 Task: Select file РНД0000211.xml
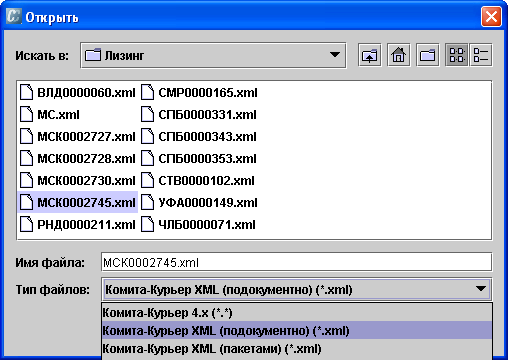77,224
